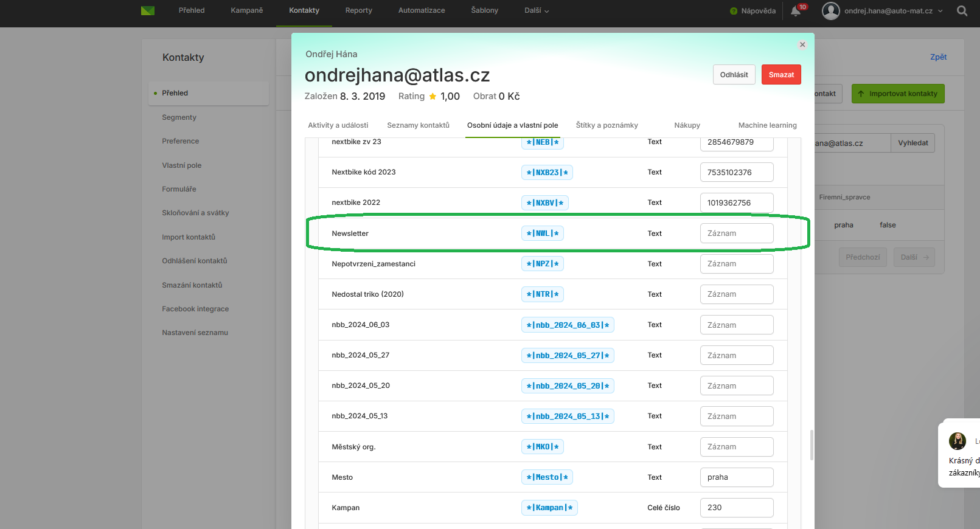Select Kampaně in the top menu
This screenshot has width=980, height=529.
click(x=247, y=11)
